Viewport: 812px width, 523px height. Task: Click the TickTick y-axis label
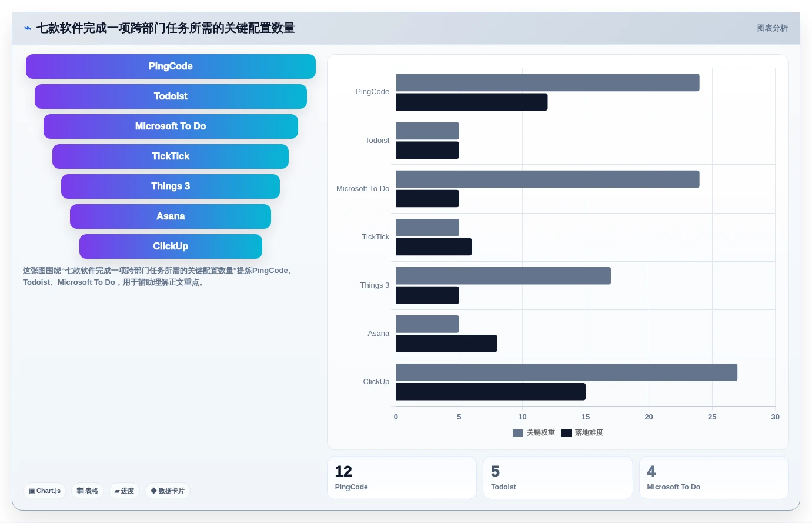click(375, 237)
